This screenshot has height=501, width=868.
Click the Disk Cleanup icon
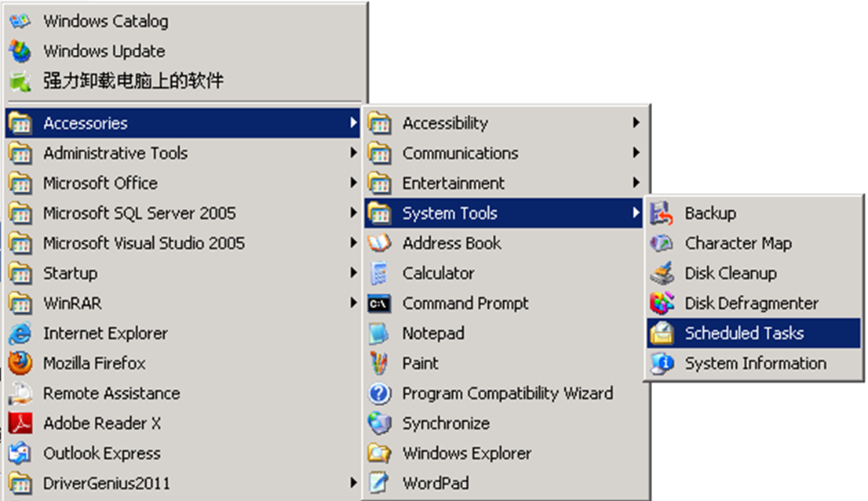coord(662,273)
